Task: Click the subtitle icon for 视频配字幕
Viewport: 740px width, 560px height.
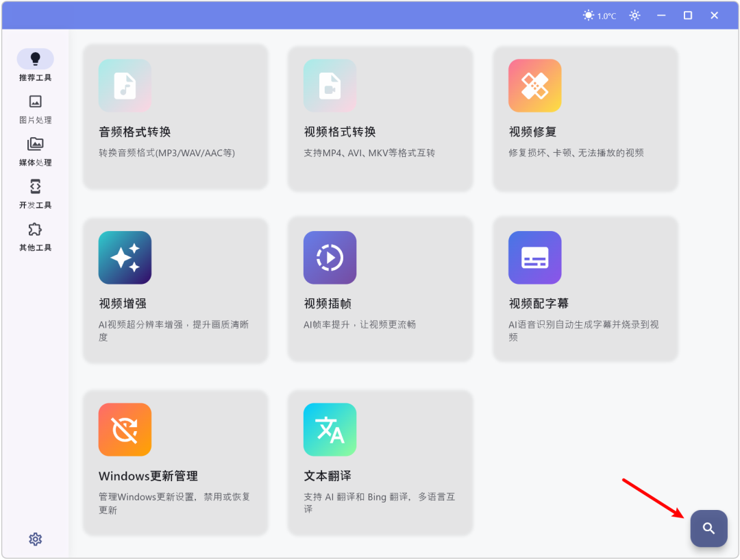Action: click(x=534, y=257)
